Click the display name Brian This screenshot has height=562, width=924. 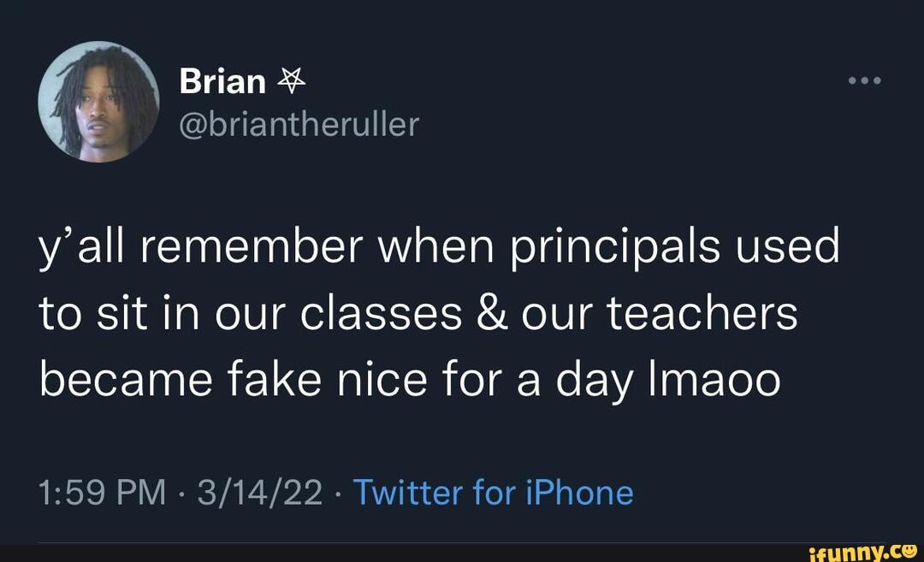(x=223, y=82)
